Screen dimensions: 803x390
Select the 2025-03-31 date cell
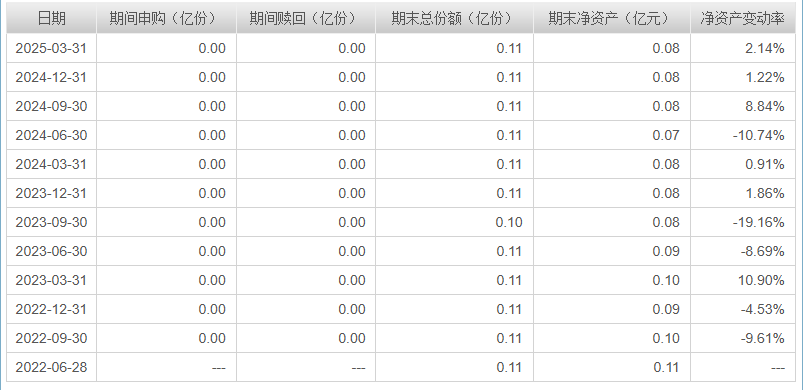(x=51, y=48)
